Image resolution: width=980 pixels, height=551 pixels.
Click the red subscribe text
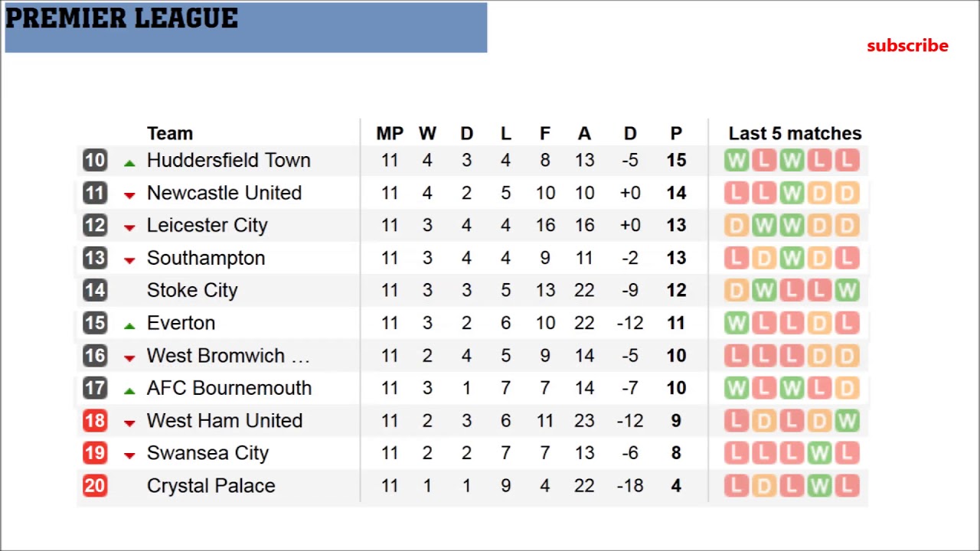pyautogui.click(x=907, y=46)
